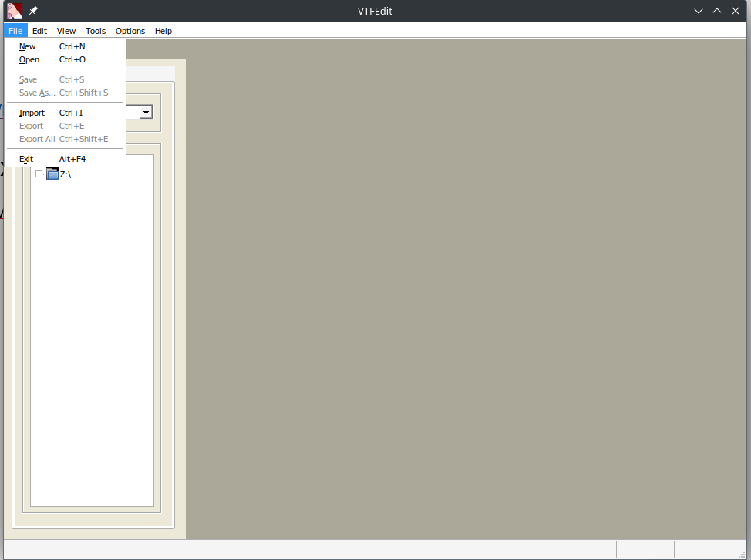Minimize the VTFEdit window
The height and width of the screenshot is (560, 751).
click(x=698, y=11)
